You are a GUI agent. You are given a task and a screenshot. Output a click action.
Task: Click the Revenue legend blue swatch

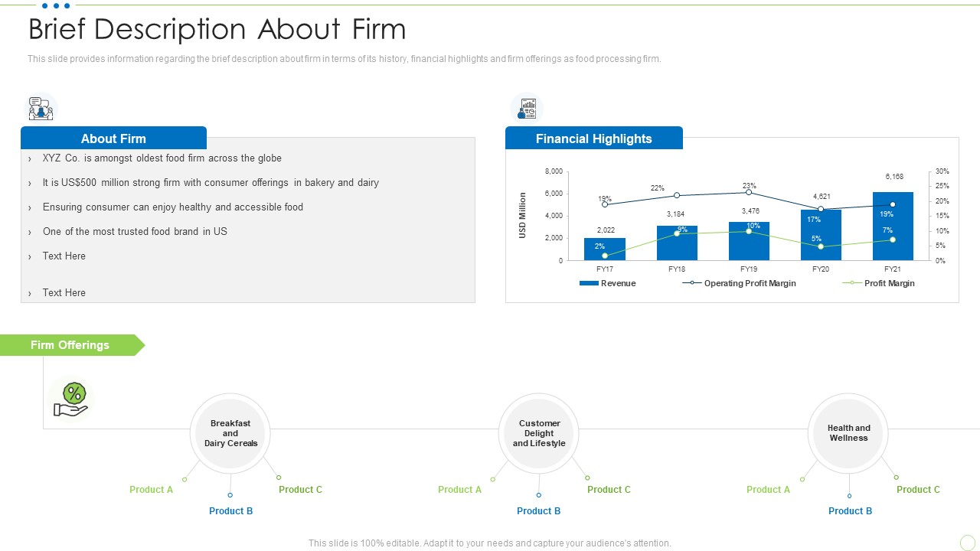tap(589, 283)
